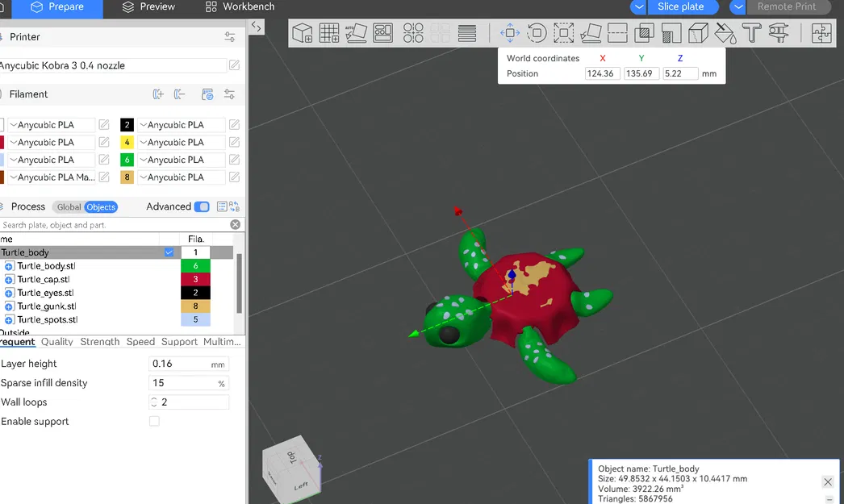Select the Text shape tool
The image size is (844, 504).
coord(752,33)
